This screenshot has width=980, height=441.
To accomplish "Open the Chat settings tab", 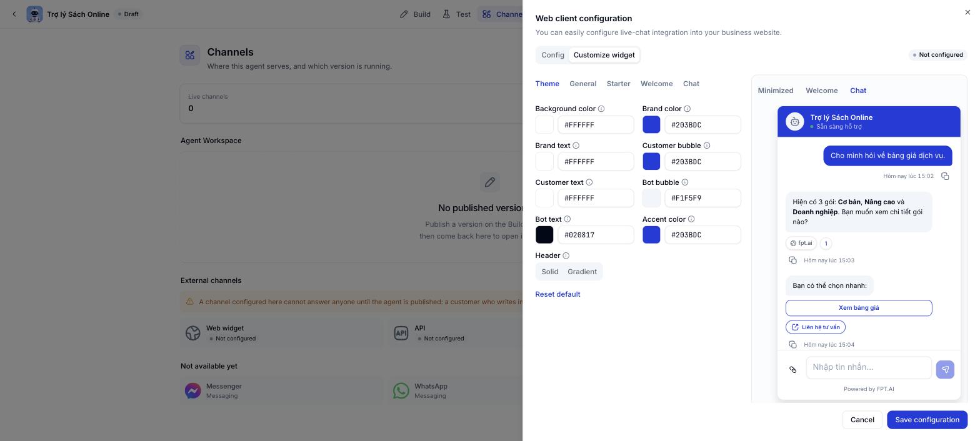I will [x=691, y=84].
